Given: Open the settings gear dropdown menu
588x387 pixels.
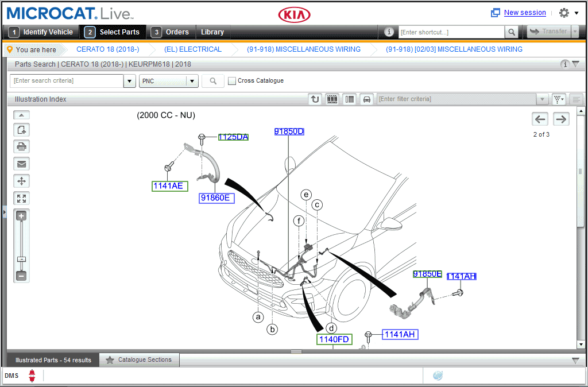Looking at the screenshot, I should 567,13.
